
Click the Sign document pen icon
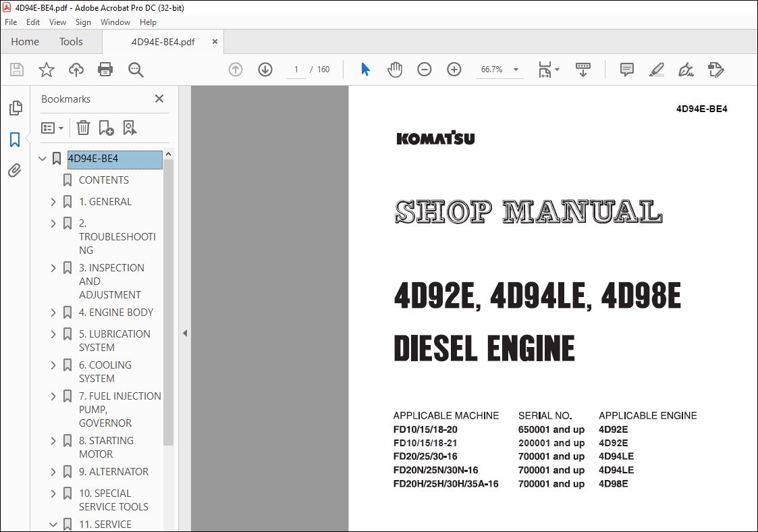coord(686,70)
